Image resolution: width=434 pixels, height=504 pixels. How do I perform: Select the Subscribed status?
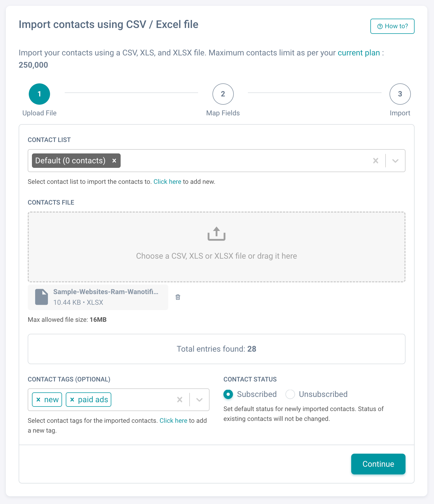228,394
